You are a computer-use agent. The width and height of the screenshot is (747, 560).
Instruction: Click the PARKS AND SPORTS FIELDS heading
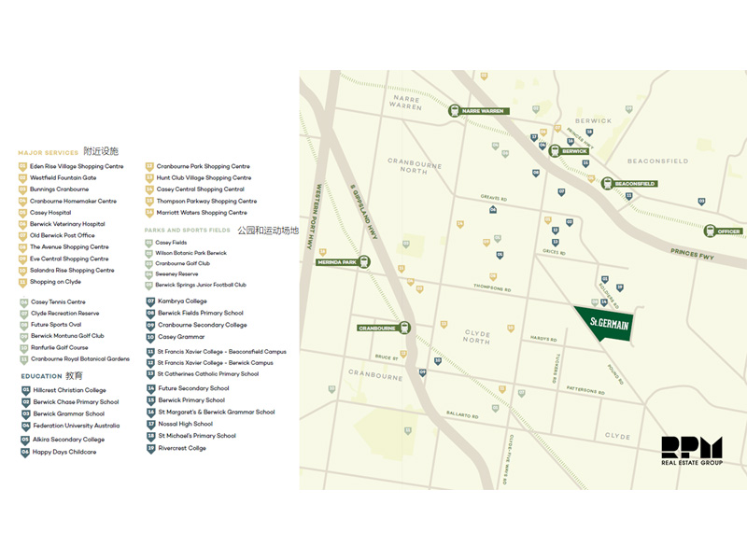(188, 230)
